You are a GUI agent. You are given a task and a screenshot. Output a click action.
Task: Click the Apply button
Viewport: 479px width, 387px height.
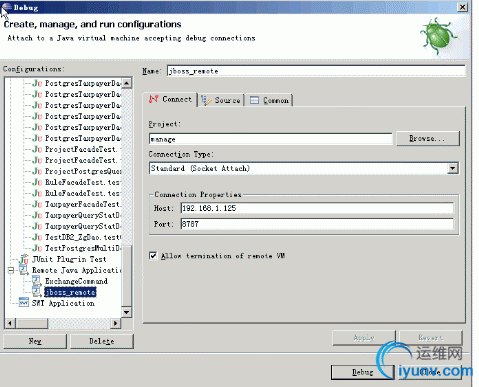pyautogui.click(x=364, y=338)
